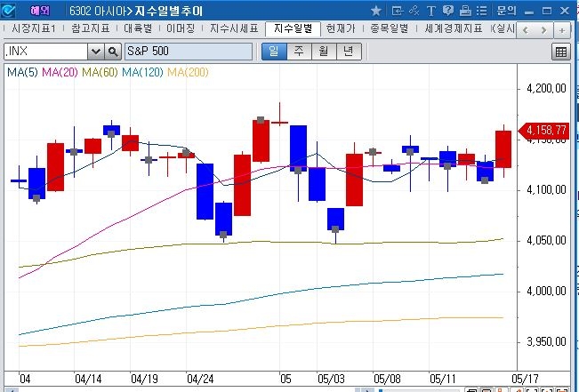579x392 pixels.
Task: Click the .INX symbol code input field
Action: 45,52
